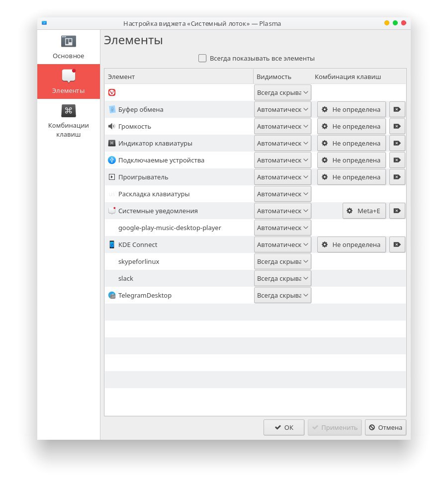Open visibility dropdown for Проигрыватель
448x482 pixels.
(282, 177)
